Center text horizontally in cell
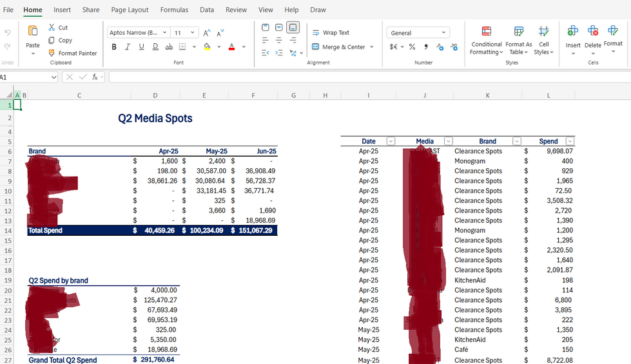631x364 pixels. 279,40
